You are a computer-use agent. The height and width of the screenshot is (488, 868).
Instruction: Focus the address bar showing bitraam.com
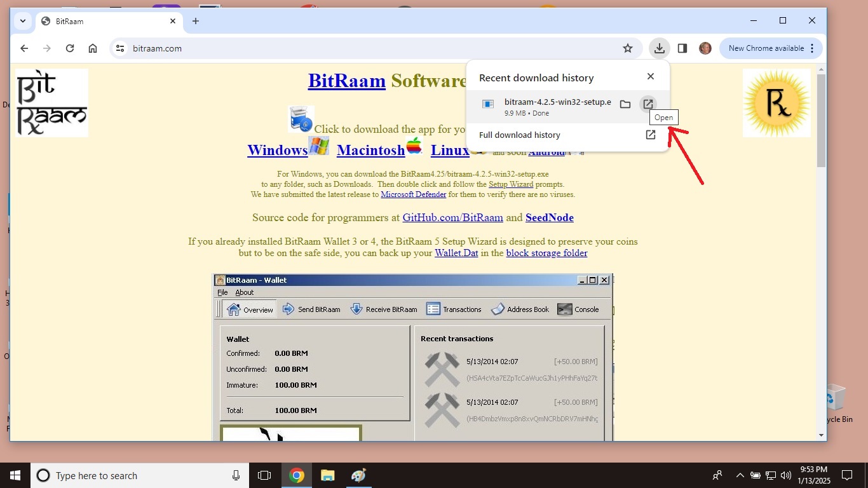tap(375, 48)
